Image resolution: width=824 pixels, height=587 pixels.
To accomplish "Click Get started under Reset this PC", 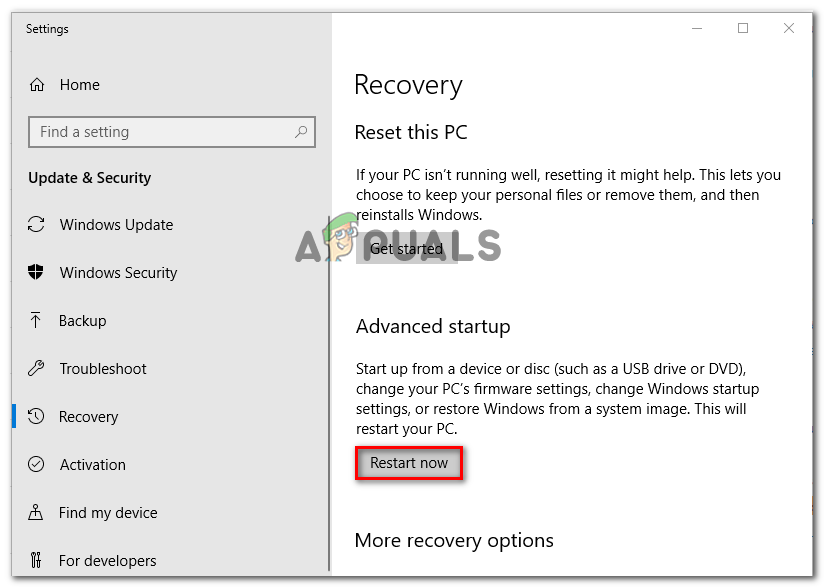I will (406, 248).
